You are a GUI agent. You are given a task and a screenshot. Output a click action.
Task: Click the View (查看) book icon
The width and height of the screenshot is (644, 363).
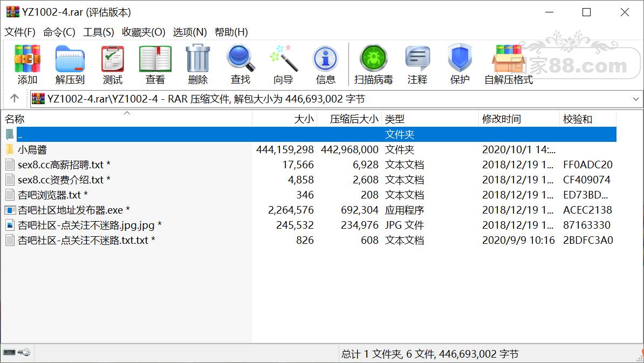[155, 58]
